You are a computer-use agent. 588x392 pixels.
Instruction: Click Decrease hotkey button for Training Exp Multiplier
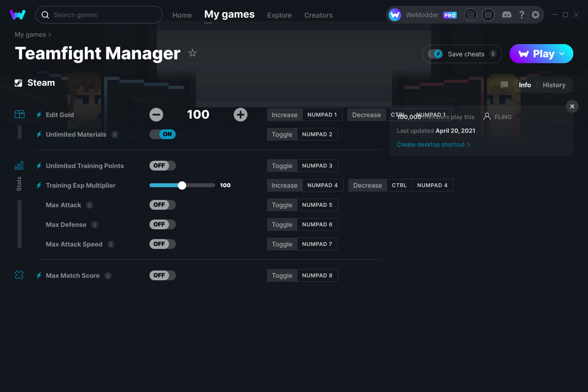367,185
